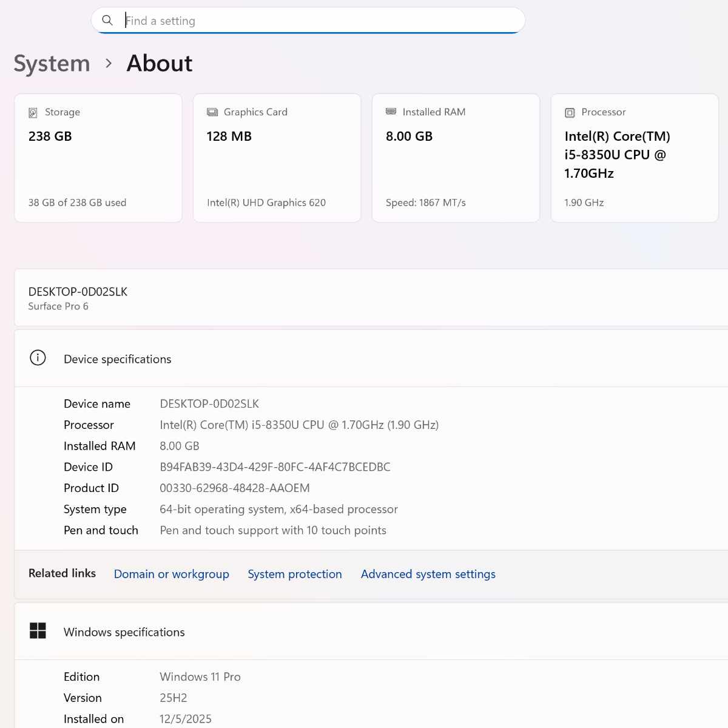Open Domain or workgroup link
Screen dimensions: 728x728
pos(172,574)
